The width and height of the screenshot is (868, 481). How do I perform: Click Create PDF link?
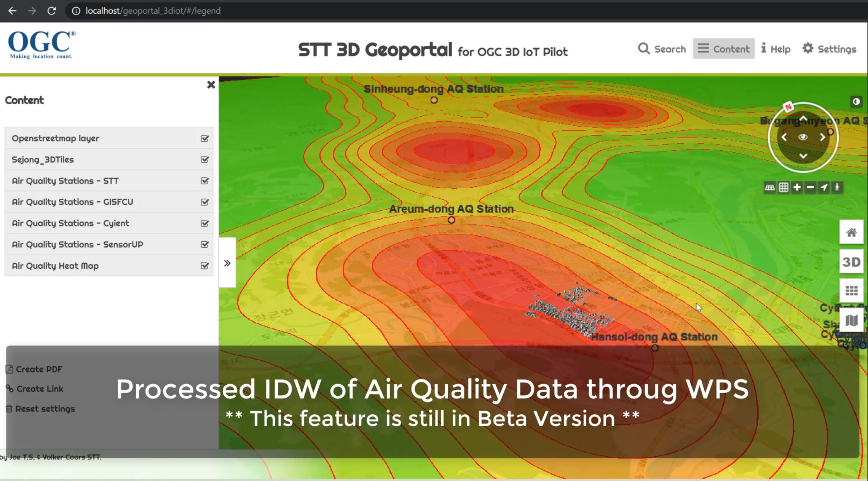(x=34, y=369)
